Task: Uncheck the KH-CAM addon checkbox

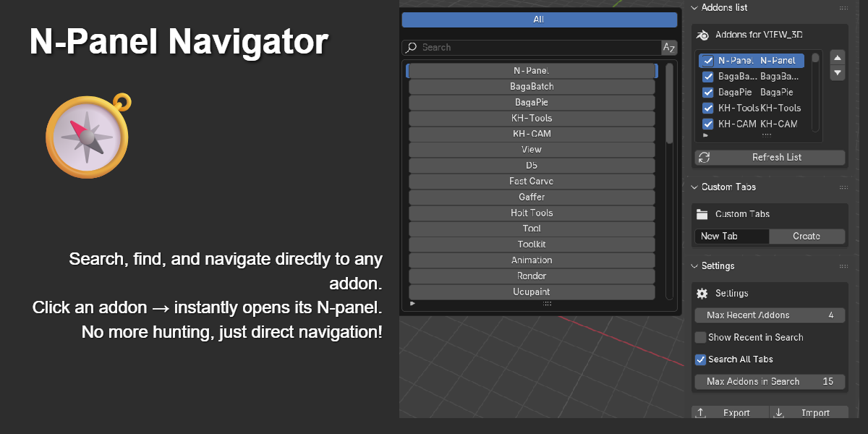Action: (708, 124)
